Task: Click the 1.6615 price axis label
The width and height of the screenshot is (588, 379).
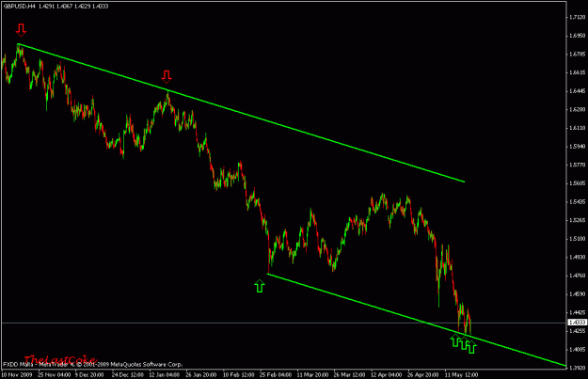Action: click(577, 72)
